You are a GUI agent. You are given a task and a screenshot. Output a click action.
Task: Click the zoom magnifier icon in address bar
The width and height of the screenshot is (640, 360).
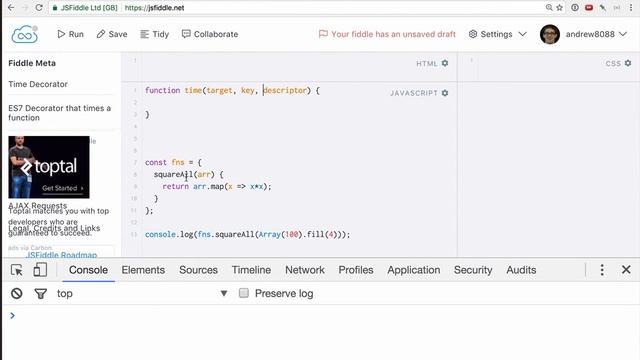[549, 7]
